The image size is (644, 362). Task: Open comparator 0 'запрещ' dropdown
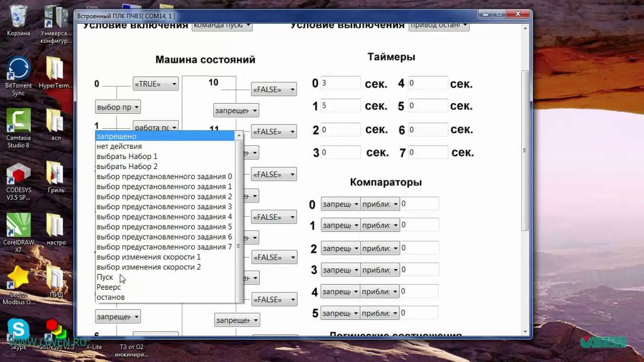pyautogui.click(x=340, y=204)
